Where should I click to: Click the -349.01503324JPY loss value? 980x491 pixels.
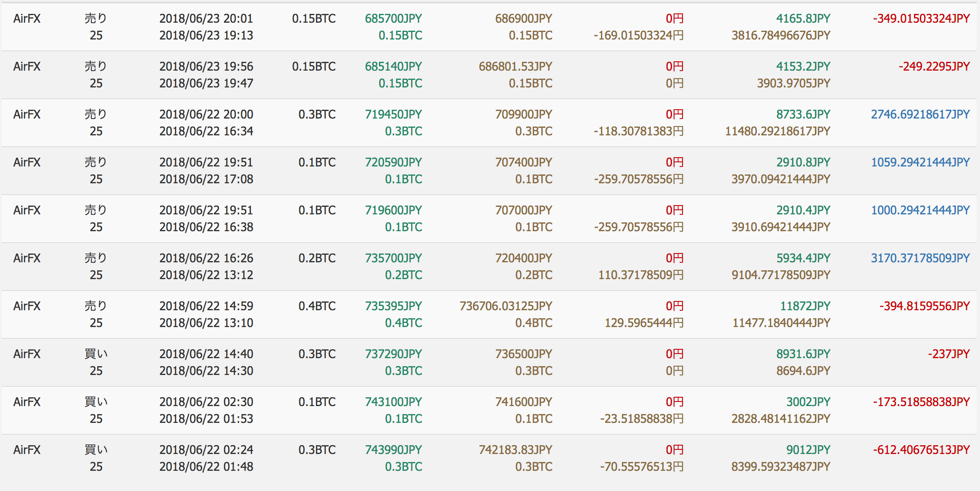pyautogui.click(x=921, y=18)
